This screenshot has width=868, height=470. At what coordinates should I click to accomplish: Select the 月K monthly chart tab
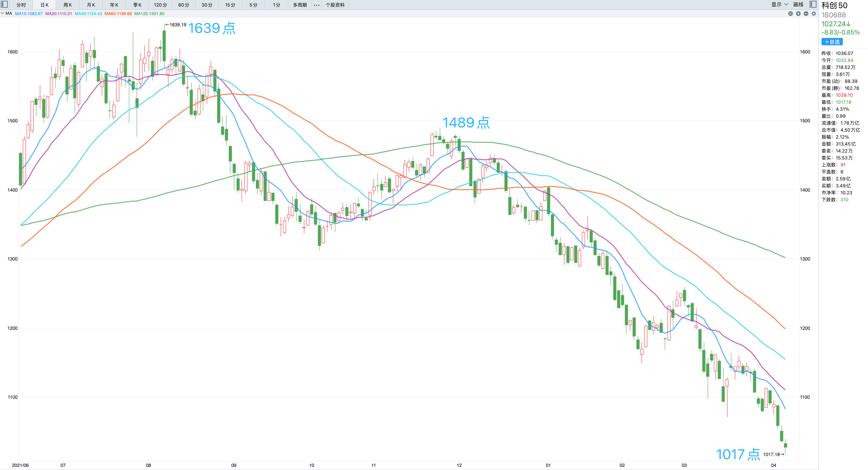pos(91,5)
